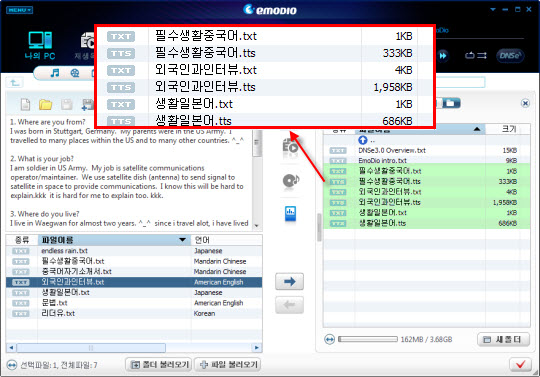Click the 종류 column header in left list
Screen dimensions: 540x377
click(22, 240)
